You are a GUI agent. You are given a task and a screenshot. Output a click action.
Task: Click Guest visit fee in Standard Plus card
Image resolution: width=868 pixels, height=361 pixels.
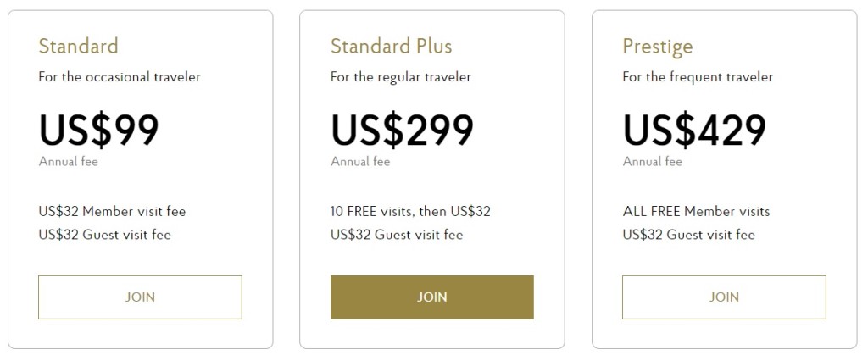click(397, 235)
